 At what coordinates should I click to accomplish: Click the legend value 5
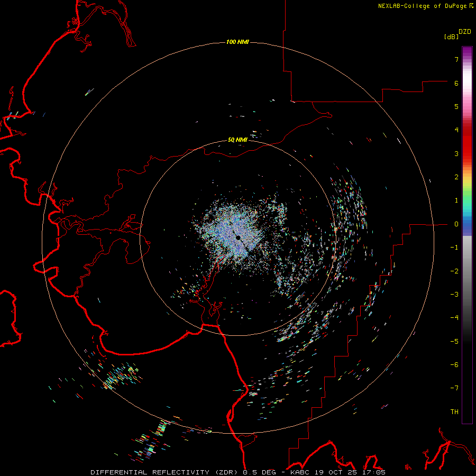[456, 106]
